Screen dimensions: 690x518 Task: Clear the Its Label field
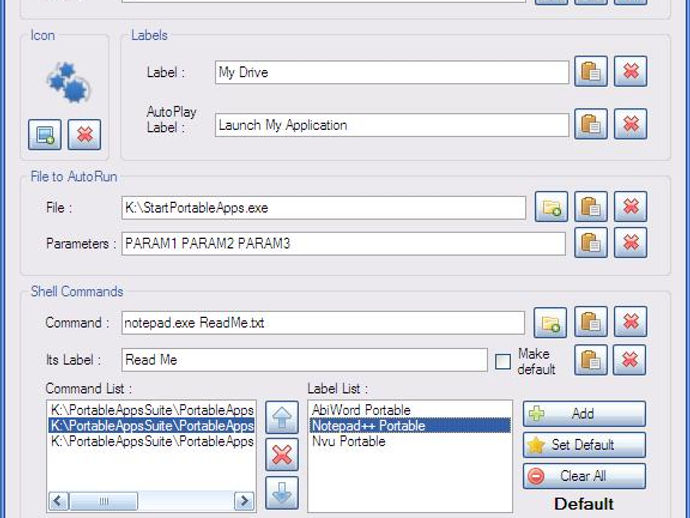pos(630,360)
